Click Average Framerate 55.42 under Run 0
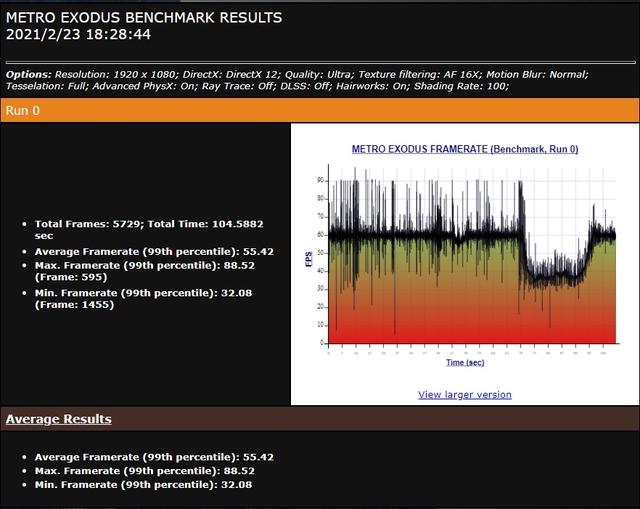 point(154,251)
